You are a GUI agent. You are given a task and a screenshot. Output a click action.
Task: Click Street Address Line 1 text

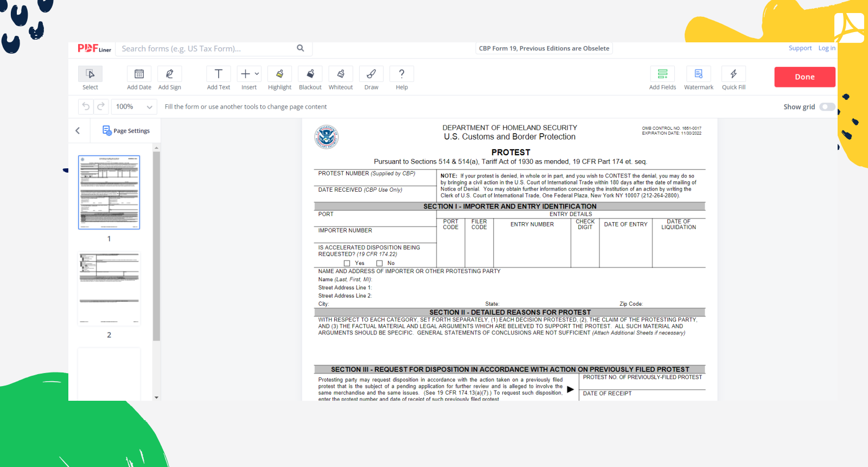click(x=345, y=288)
